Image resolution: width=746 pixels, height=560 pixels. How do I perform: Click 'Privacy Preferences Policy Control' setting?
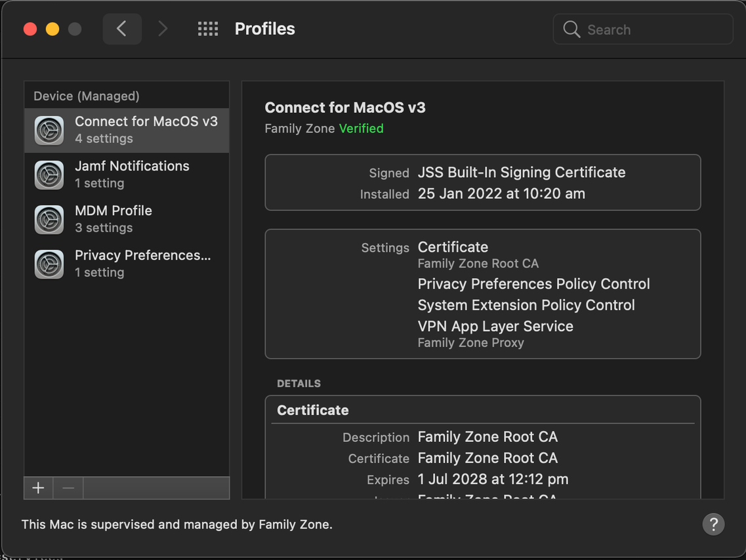point(533,285)
